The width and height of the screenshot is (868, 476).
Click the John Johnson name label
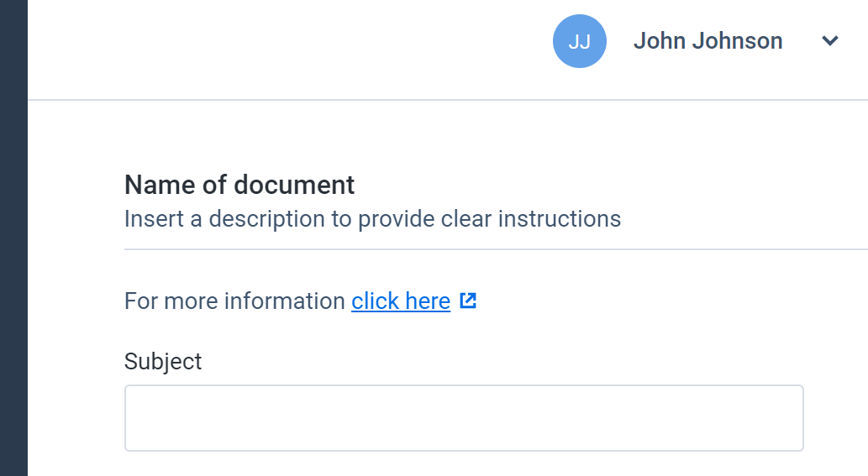pyautogui.click(x=708, y=41)
